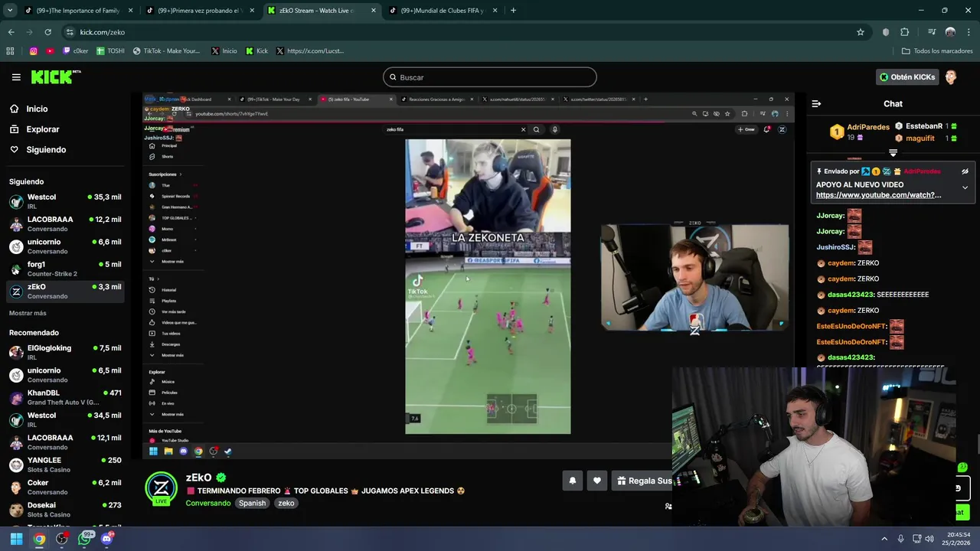
Task: Open the pinned youtube.com/watch link
Action: click(879, 195)
